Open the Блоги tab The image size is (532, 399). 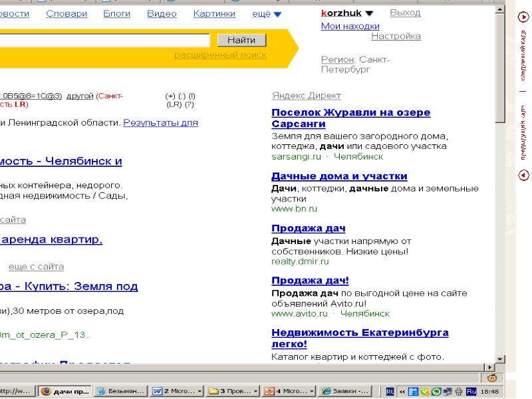coord(116,13)
